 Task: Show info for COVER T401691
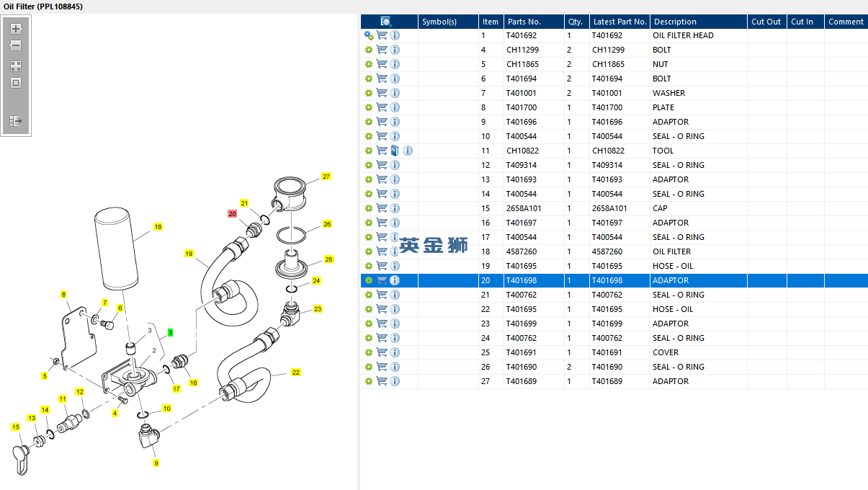(x=395, y=352)
